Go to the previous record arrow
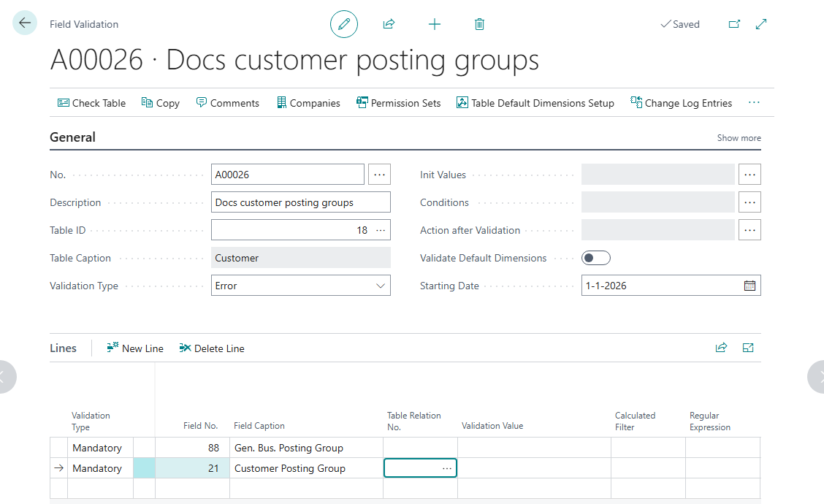 point(7,376)
